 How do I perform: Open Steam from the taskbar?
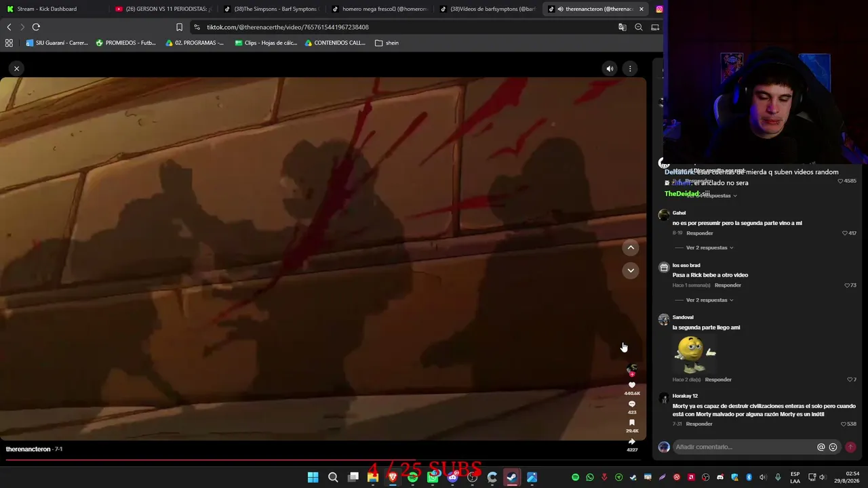512,477
